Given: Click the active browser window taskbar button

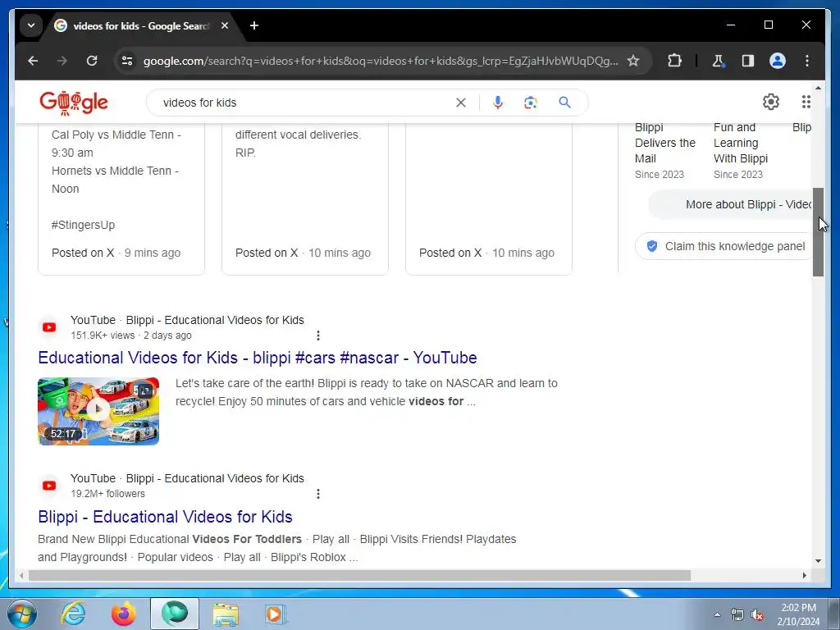Looking at the screenshot, I should [175, 614].
